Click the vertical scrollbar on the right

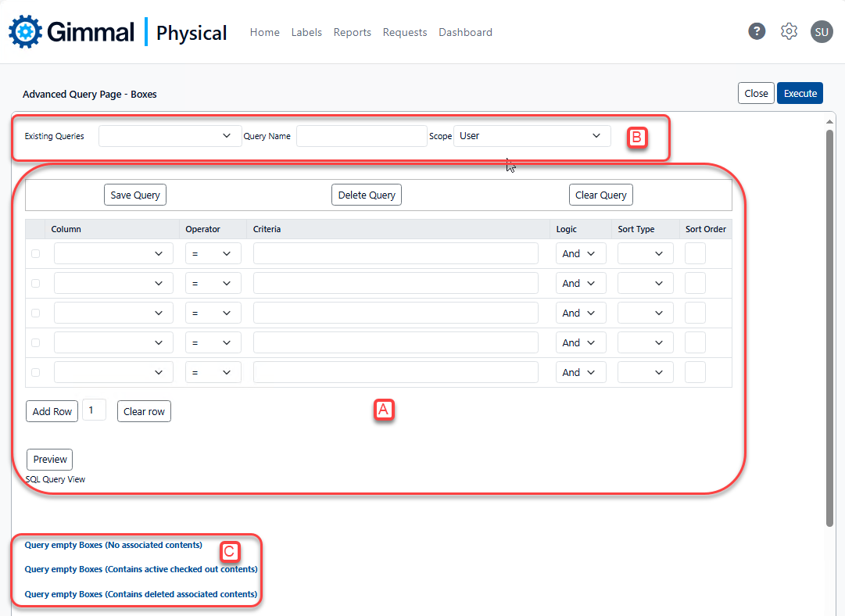click(829, 328)
